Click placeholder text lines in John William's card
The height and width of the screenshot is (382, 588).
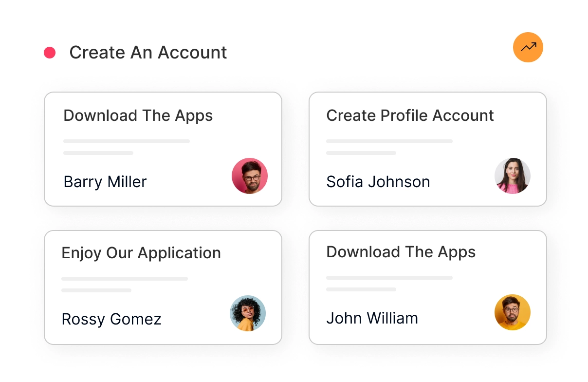[x=389, y=284]
